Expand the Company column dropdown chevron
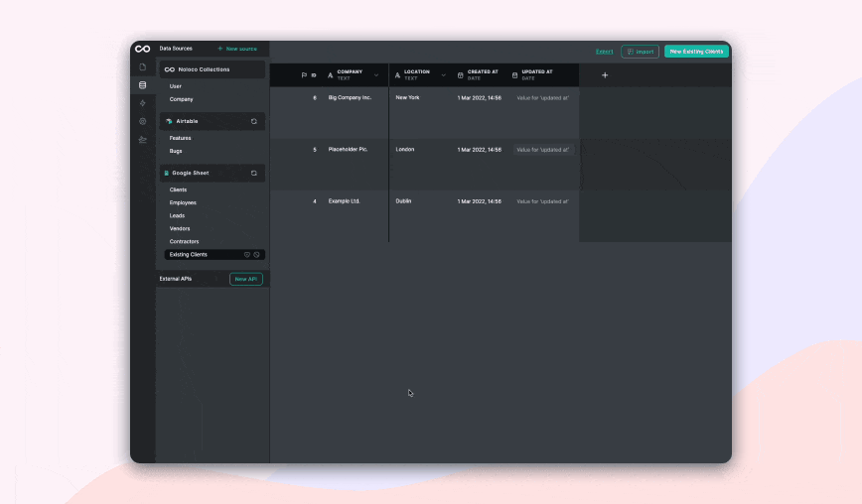This screenshot has height=504, width=862. 376,75
